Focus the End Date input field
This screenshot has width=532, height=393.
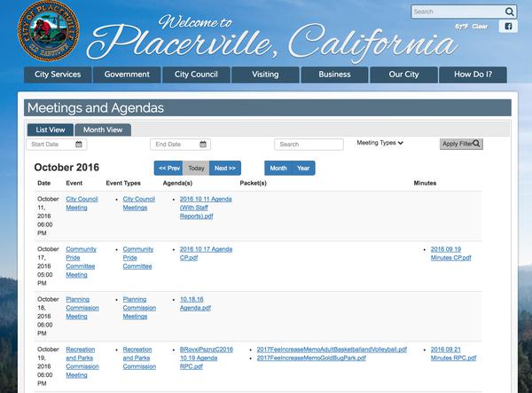click(180, 145)
